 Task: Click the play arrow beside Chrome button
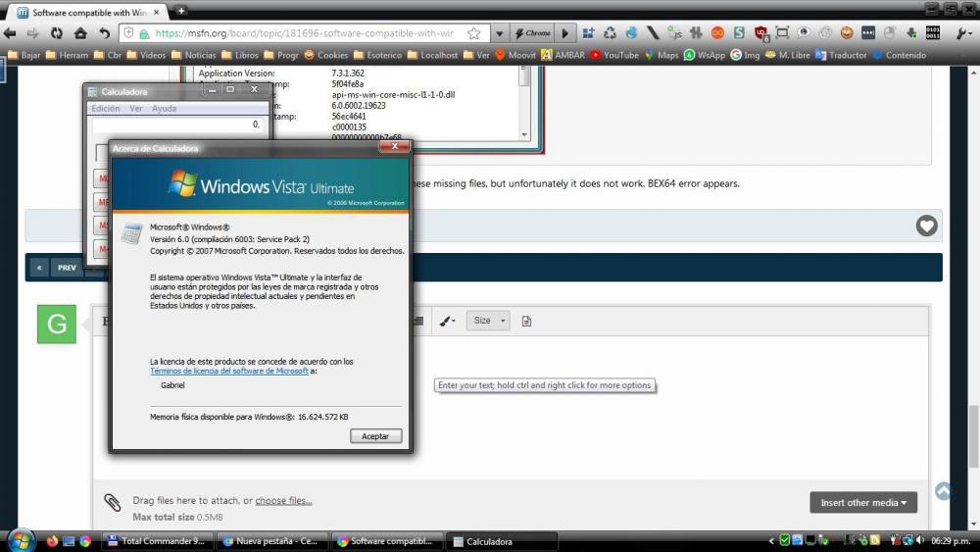(x=565, y=33)
